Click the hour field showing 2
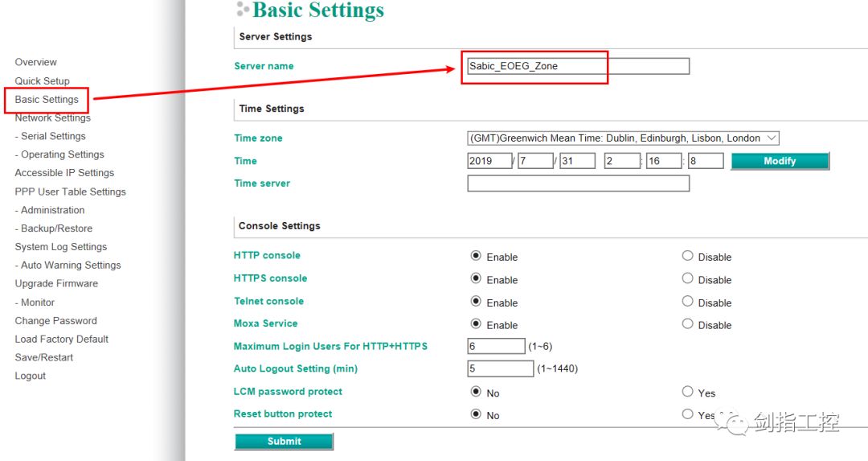Image resolution: width=868 pixels, height=461 pixels. click(x=621, y=161)
